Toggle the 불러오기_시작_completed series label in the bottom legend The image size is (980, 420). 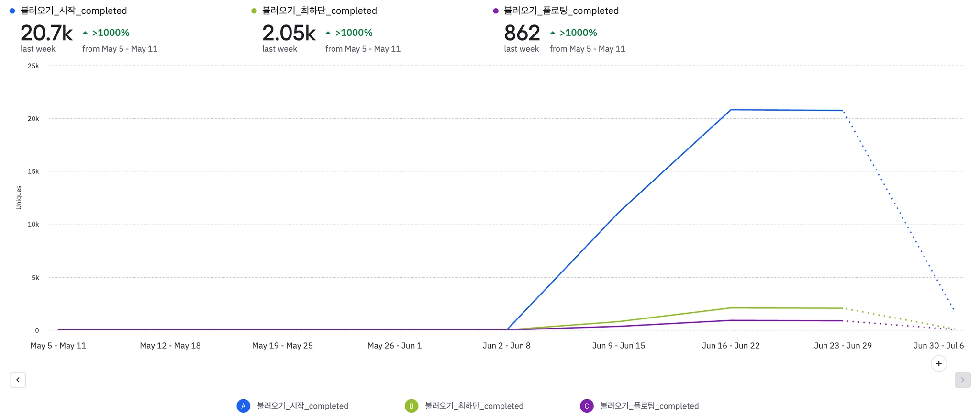coord(302,406)
